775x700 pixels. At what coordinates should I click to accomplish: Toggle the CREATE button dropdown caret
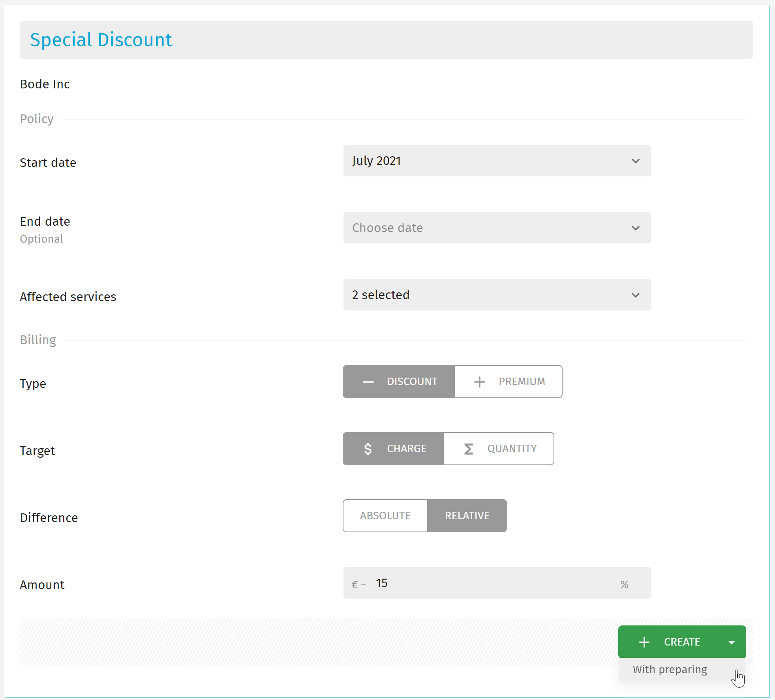[x=732, y=642]
